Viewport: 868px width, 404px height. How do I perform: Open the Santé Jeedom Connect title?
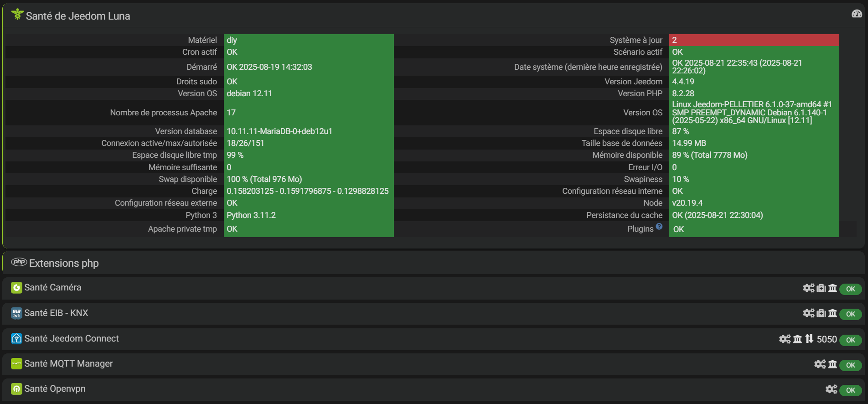coord(72,338)
